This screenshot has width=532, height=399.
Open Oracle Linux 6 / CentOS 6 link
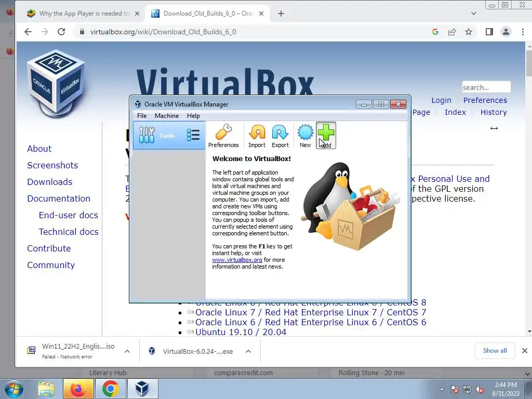pos(311,322)
